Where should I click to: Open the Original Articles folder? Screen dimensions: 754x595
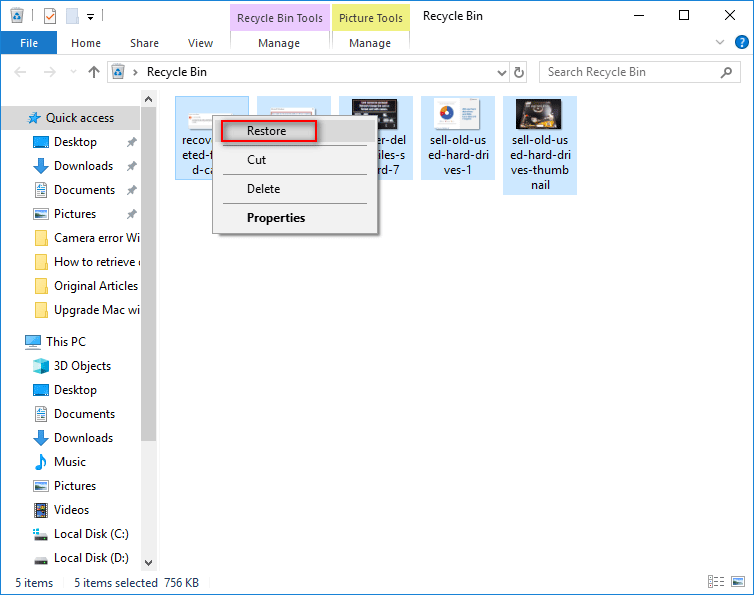87,286
